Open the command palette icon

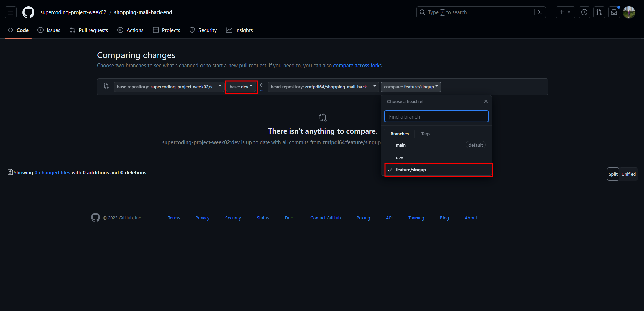(x=540, y=12)
